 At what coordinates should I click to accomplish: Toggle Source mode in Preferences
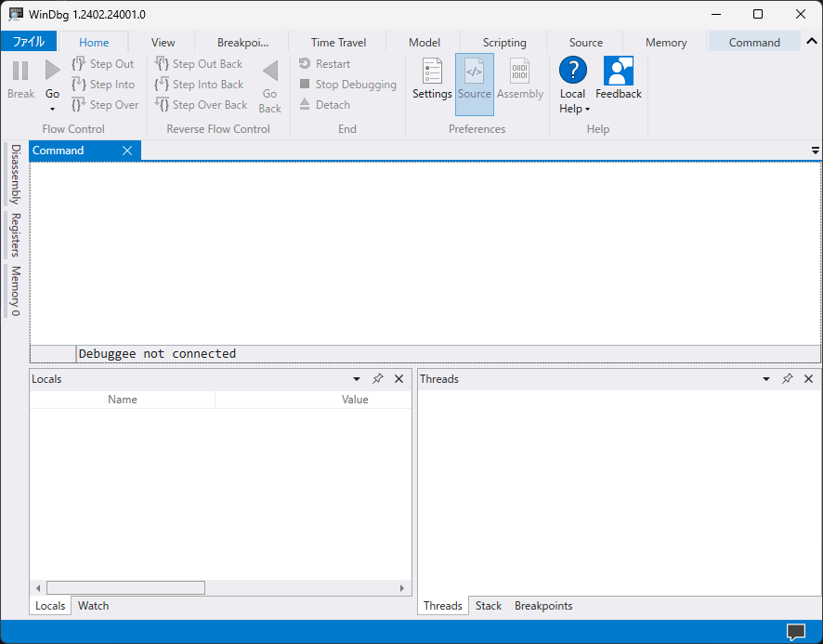tap(475, 84)
